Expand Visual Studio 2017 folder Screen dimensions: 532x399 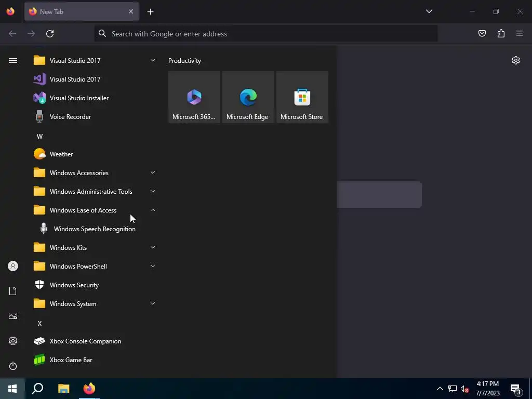(94, 61)
